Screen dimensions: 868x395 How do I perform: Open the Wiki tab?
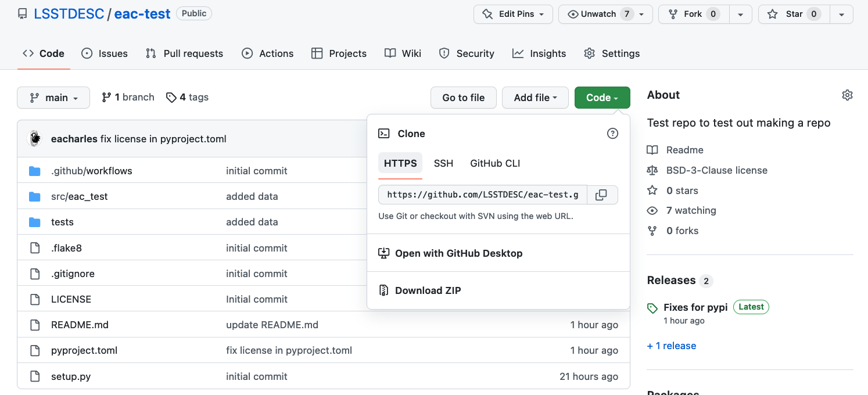(403, 53)
